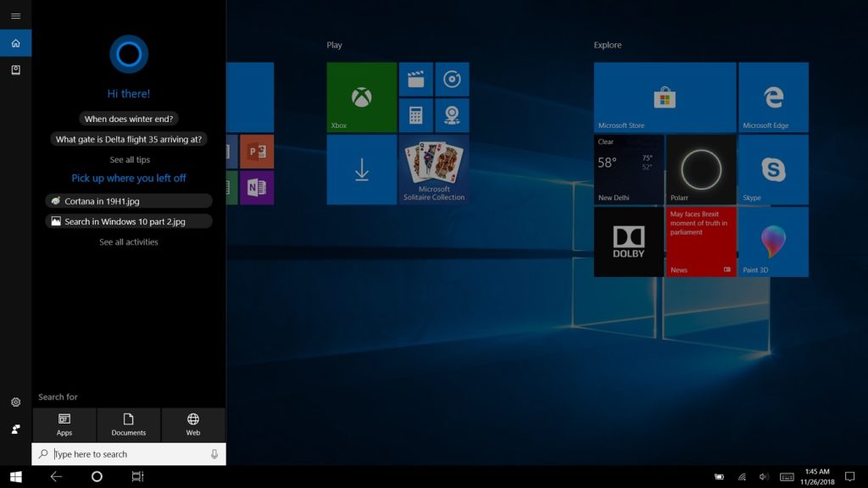This screenshot has height=488, width=868.
Task: Switch to the Web search filter
Action: coord(192,425)
